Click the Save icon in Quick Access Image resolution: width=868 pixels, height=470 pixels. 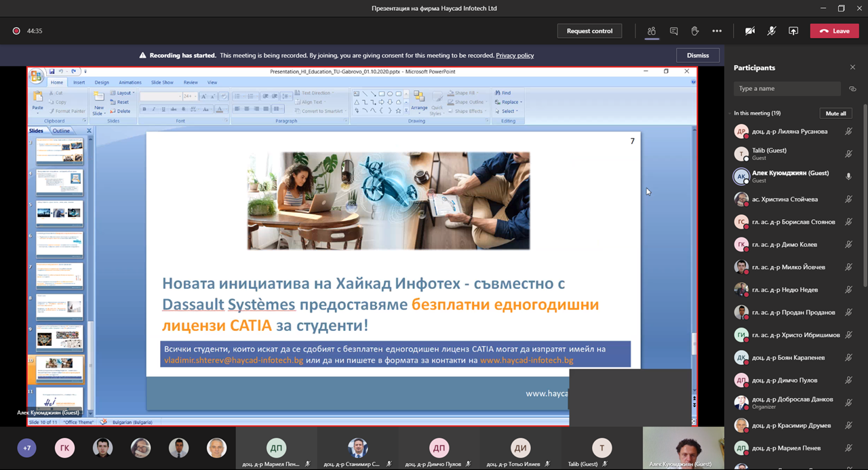pyautogui.click(x=52, y=71)
